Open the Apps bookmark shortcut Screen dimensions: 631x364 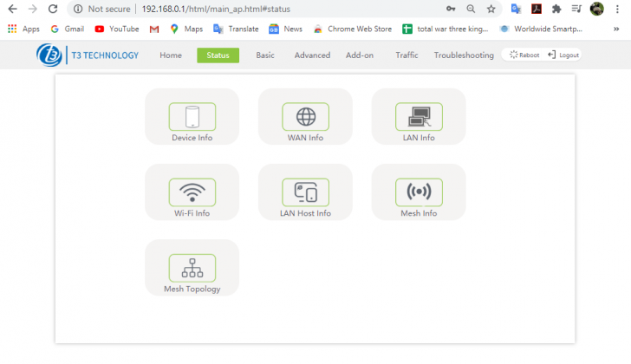point(23,29)
